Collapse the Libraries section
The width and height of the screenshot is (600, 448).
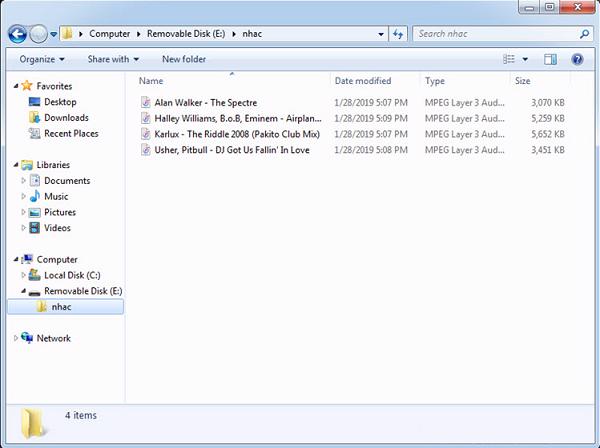(15, 165)
